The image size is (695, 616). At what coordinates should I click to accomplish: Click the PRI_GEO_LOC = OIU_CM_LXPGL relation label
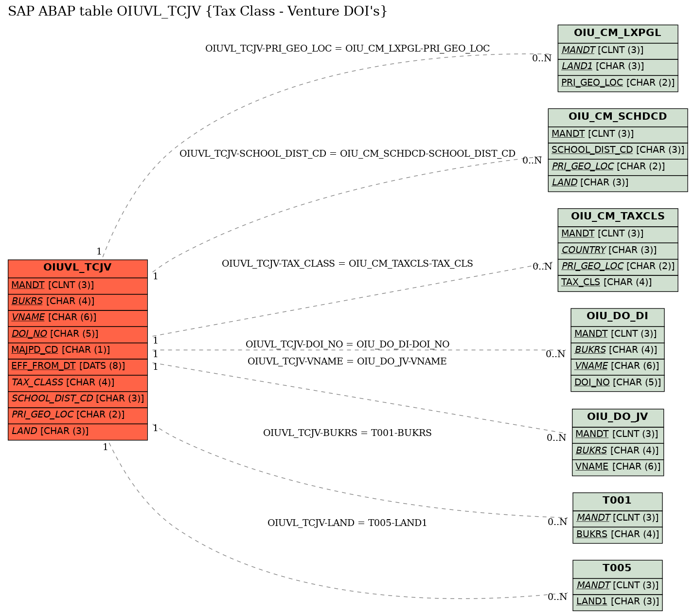[347, 49]
